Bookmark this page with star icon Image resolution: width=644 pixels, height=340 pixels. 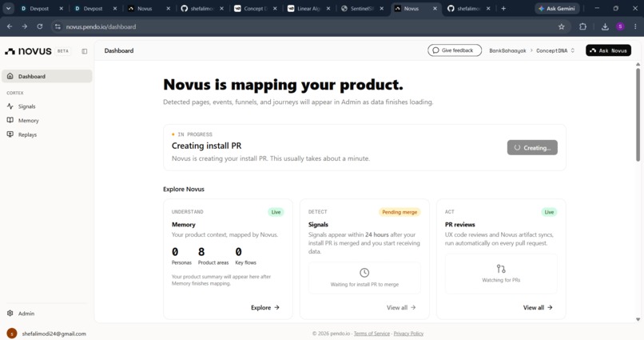point(561,26)
